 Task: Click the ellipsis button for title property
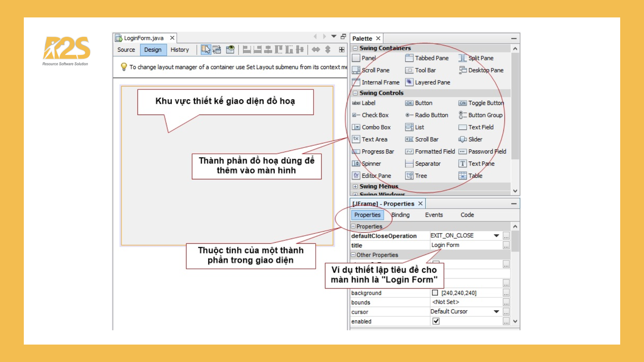[x=506, y=245]
